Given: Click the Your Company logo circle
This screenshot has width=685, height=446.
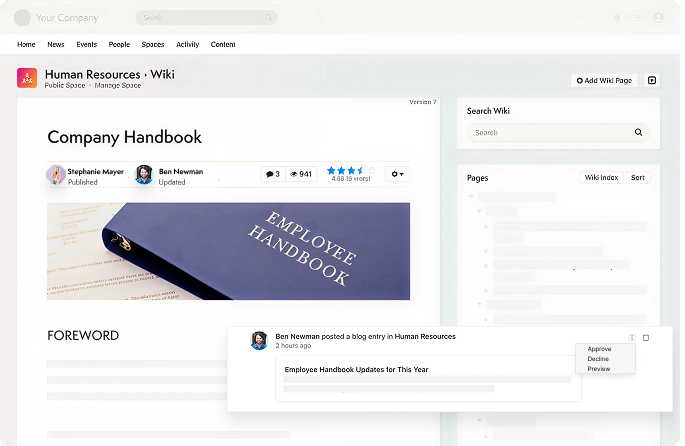Looking at the screenshot, I should pyautogui.click(x=22, y=18).
